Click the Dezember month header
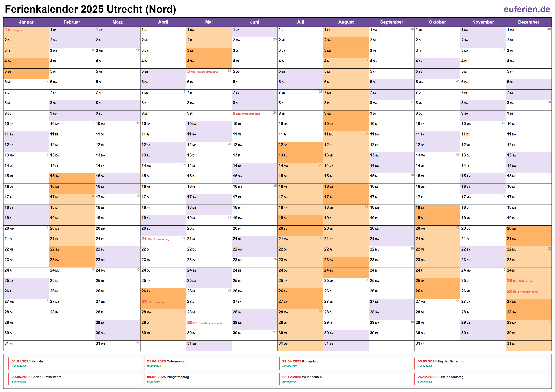The width and height of the screenshot is (555, 392). (x=528, y=22)
